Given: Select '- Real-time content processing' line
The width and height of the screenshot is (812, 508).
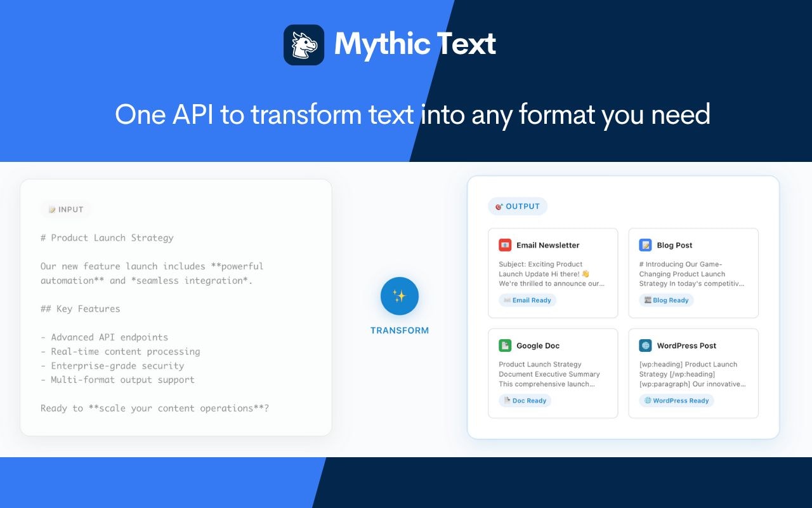Looking at the screenshot, I should point(121,351).
